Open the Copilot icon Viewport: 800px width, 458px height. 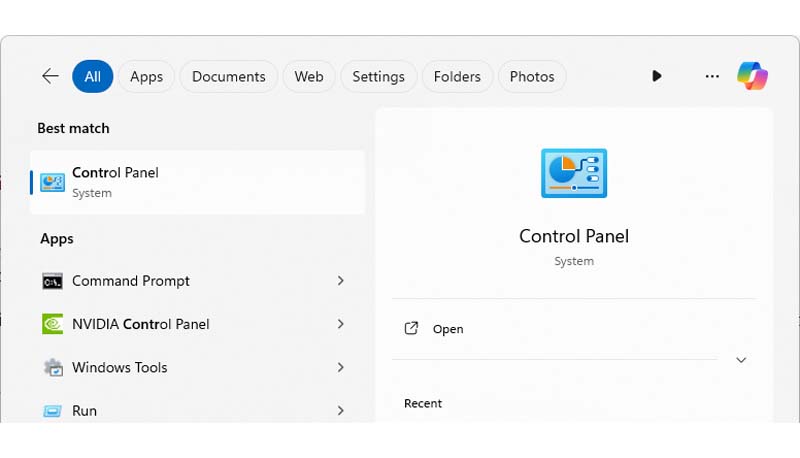752,76
